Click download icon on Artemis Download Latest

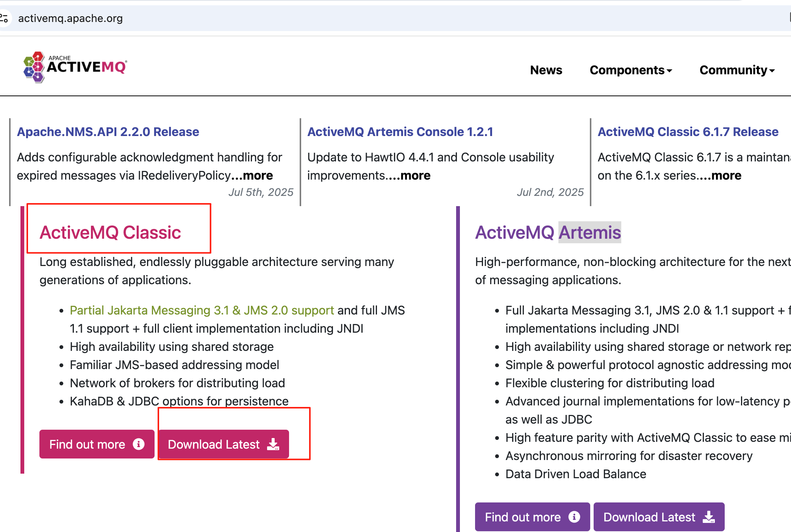point(709,517)
